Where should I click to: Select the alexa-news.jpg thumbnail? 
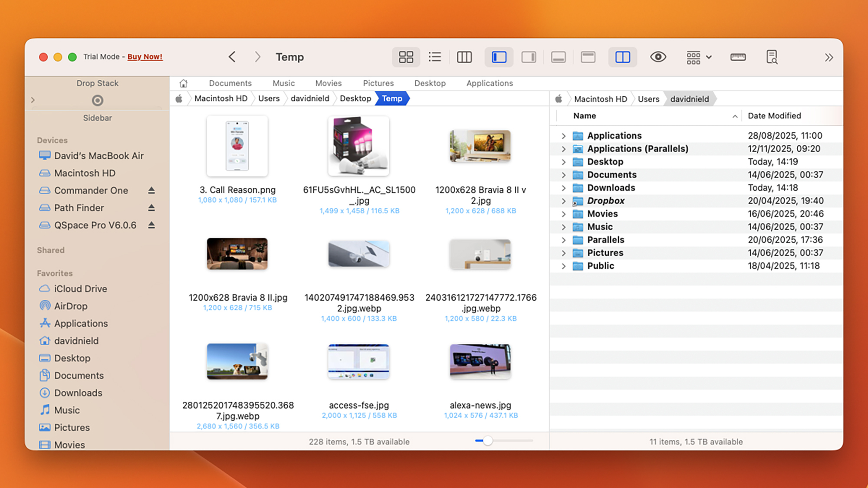[x=480, y=361]
